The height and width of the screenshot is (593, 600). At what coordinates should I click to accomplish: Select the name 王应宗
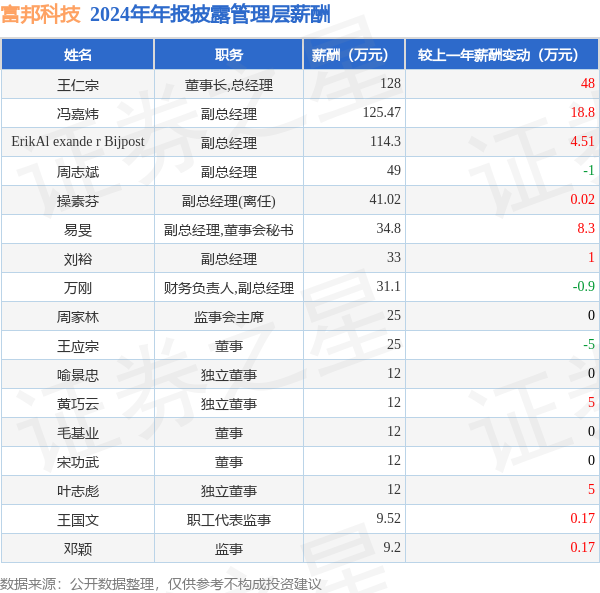(78, 346)
